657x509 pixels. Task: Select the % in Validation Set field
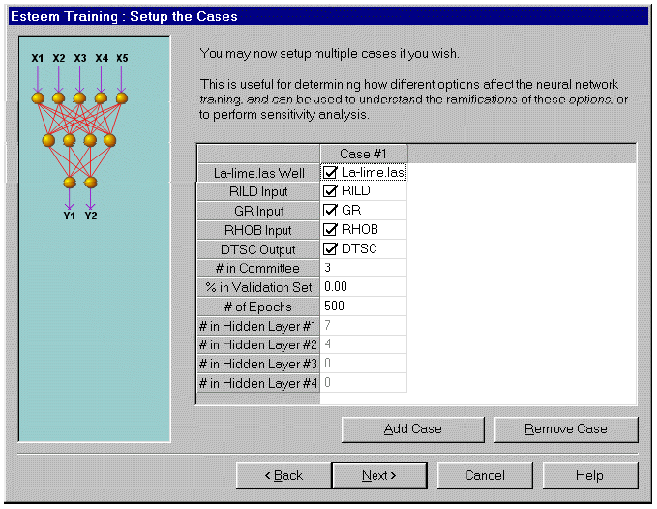click(x=363, y=287)
